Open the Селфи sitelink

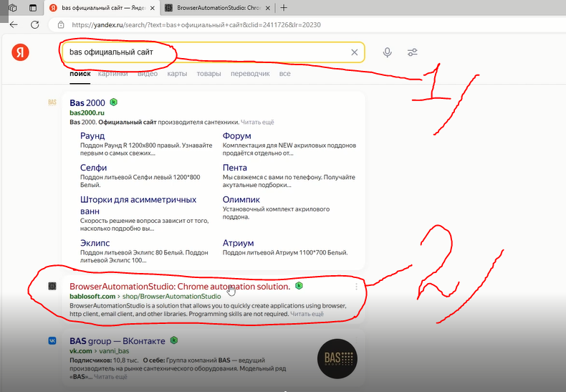93,168
